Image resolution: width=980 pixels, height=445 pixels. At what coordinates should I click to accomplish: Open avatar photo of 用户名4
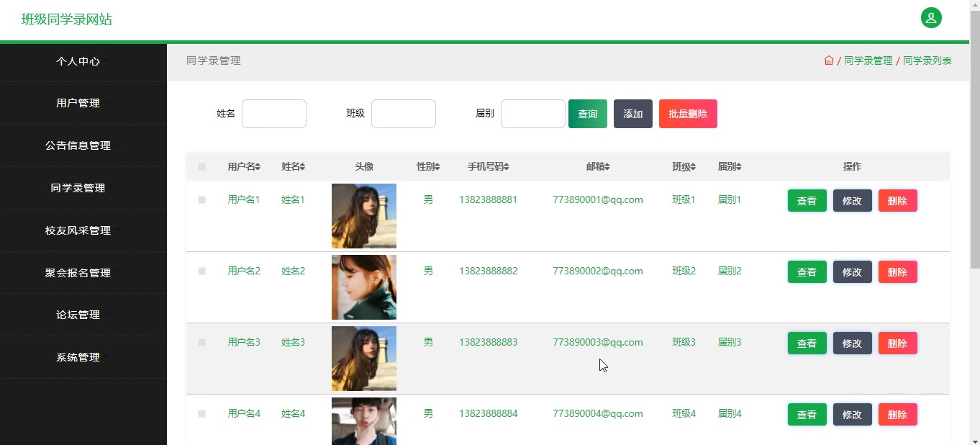364,421
